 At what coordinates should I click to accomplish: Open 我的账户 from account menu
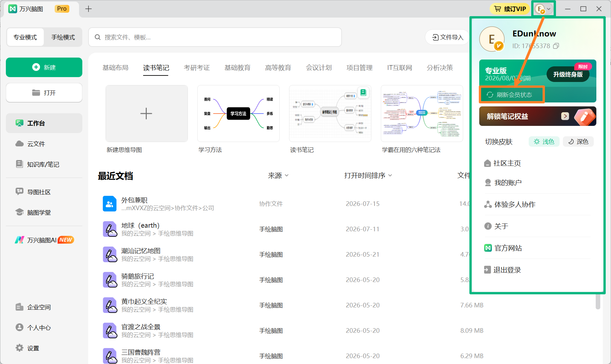(x=503, y=183)
